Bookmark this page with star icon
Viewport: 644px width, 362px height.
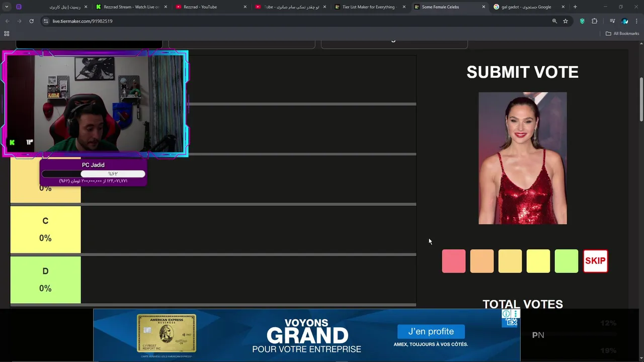pos(566,21)
